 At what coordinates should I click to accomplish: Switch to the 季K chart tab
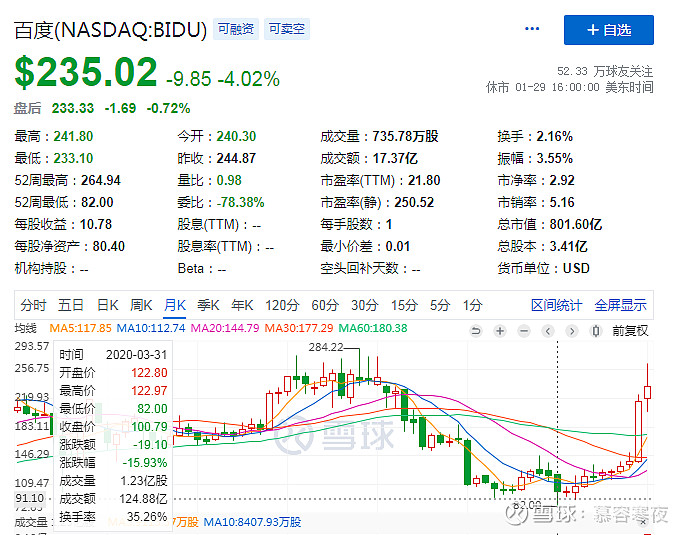(x=208, y=305)
